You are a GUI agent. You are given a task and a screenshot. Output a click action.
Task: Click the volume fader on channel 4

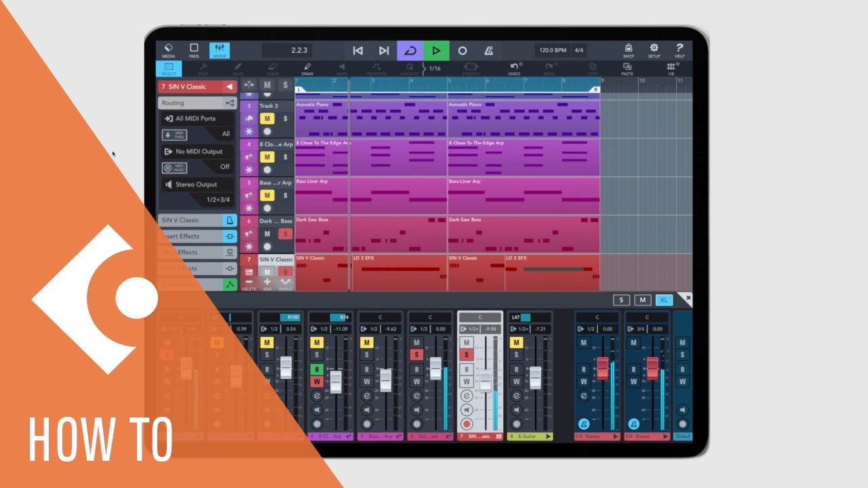pyautogui.click(x=336, y=382)
